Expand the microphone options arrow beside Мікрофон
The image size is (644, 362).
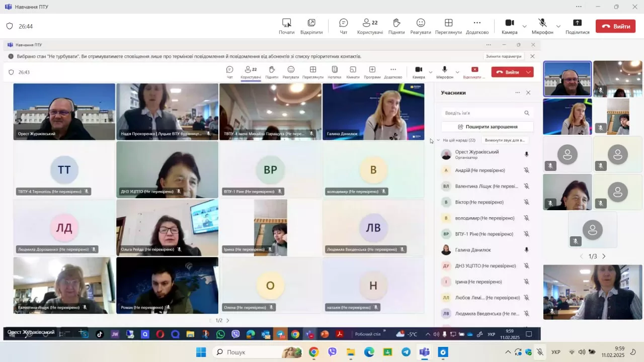(x=558, y=26)
